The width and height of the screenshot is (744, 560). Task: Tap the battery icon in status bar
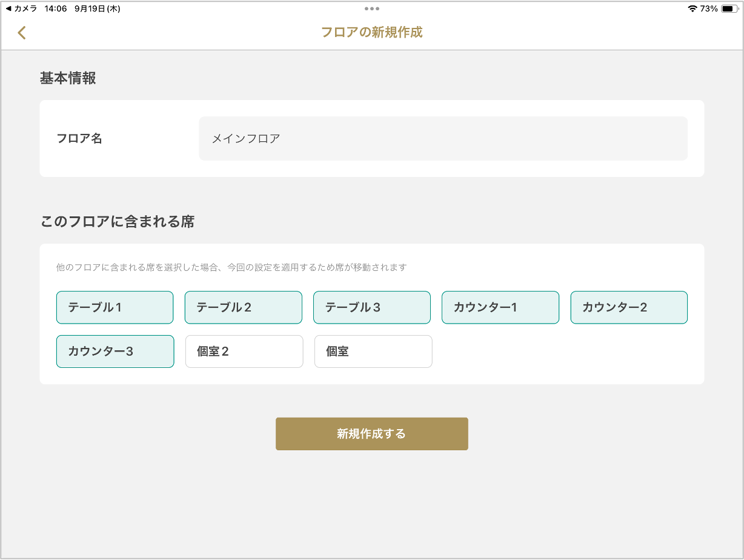(728, 8)
